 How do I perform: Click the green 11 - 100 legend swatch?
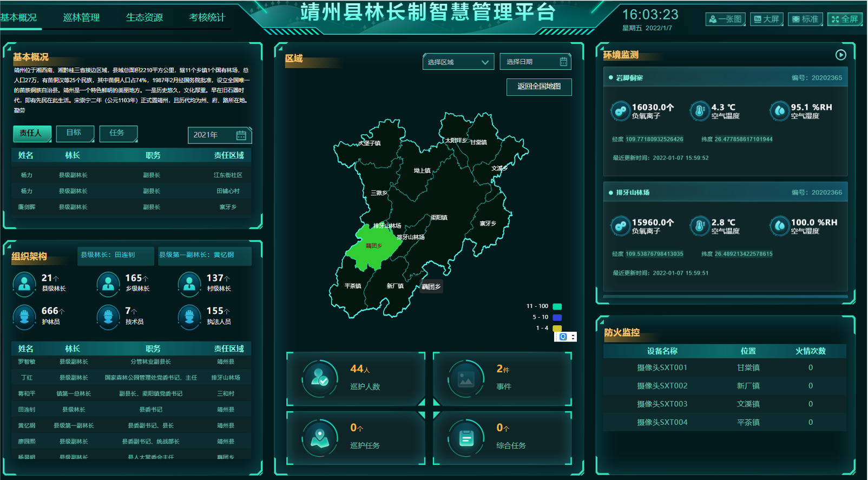coord(557,306)
